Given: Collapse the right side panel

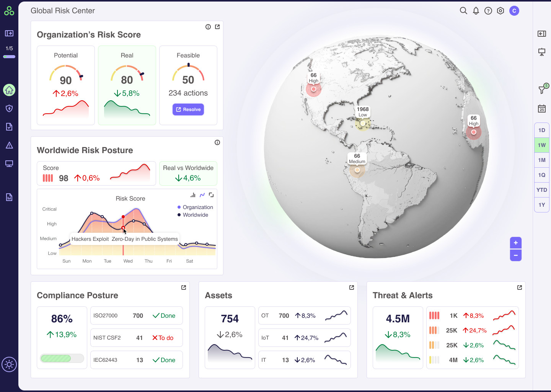Looking at the screenshot, I should coord(542,34).
